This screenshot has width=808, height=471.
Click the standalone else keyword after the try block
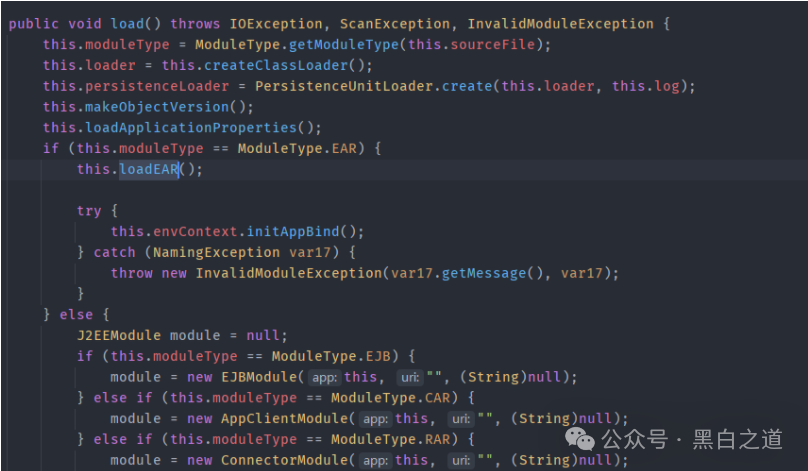pyautogui.click(x=76, y=314)
